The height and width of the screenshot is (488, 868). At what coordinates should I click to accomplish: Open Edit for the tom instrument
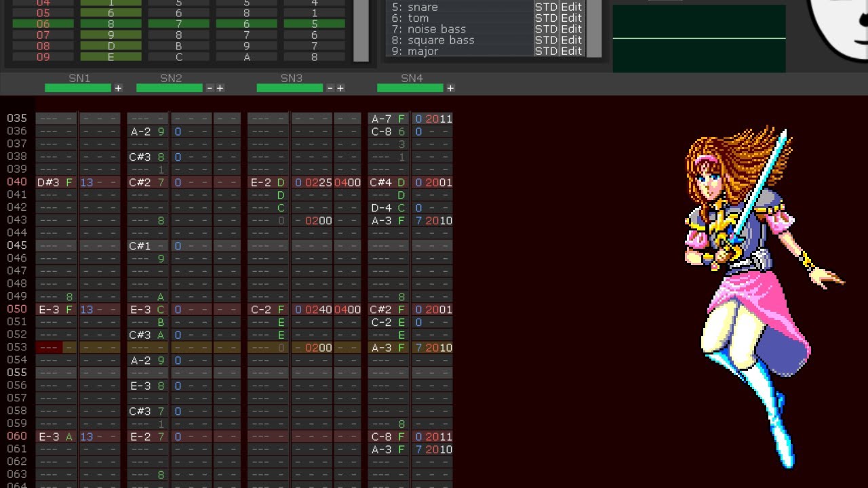pyautogui.click(x=572, y=18)
